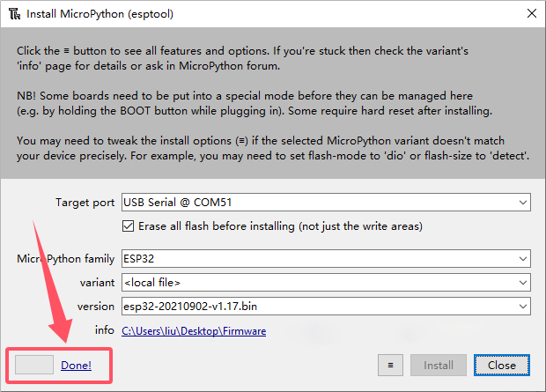Click the Install button
The width and height of the screenshot is (546, 392).
(439, 366)
